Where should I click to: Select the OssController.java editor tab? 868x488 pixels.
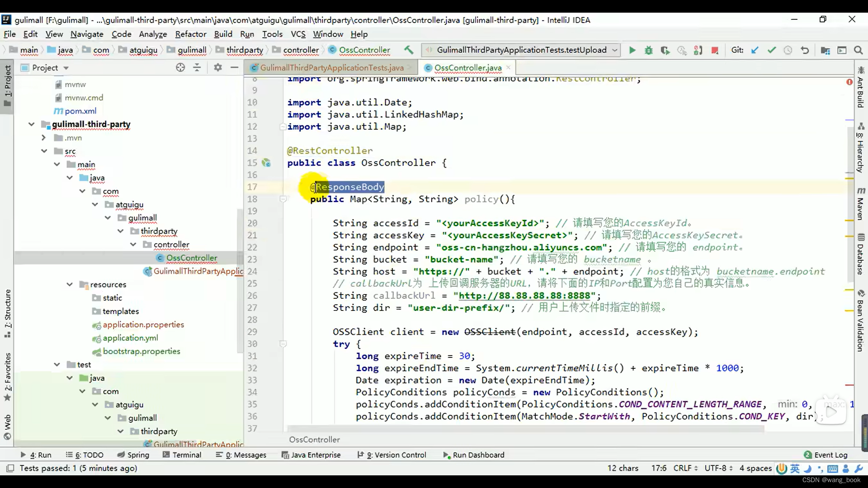(x=468, y=67)
